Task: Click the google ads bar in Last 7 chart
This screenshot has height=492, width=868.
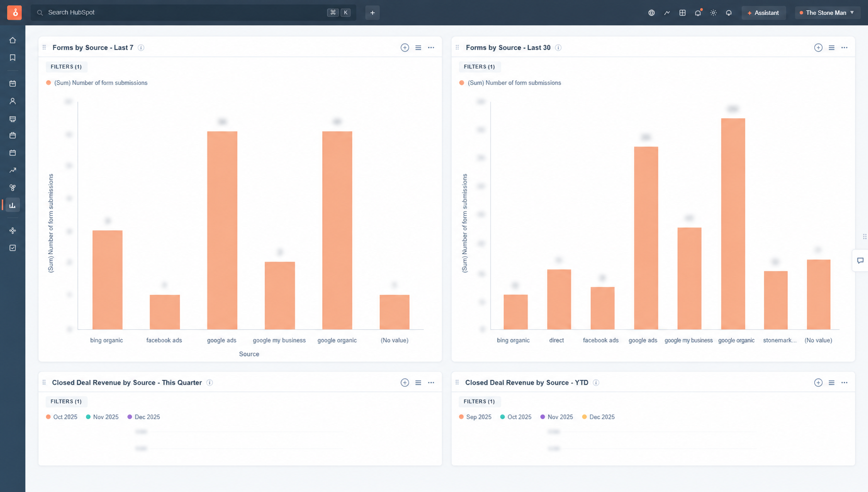Action: tap(222, 230)
